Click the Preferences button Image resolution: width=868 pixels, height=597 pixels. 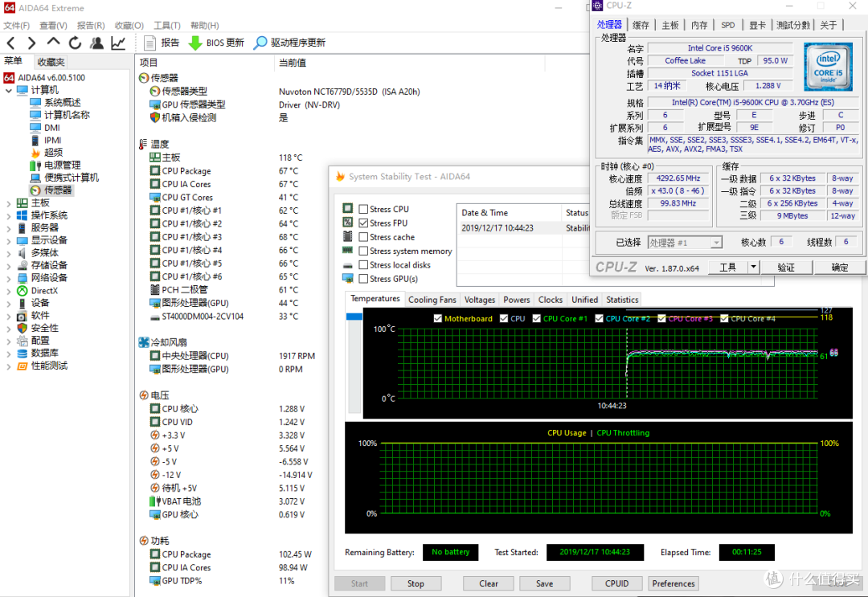674,583
